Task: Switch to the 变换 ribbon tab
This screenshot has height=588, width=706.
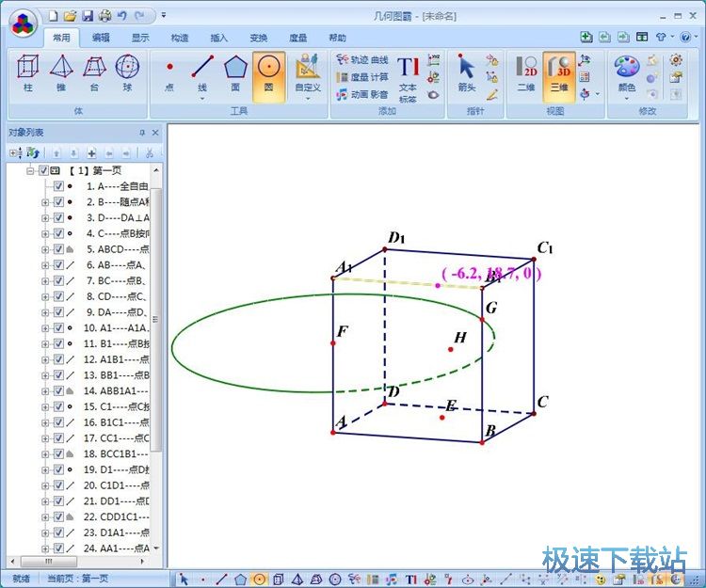Action: [x=258, y=38]
